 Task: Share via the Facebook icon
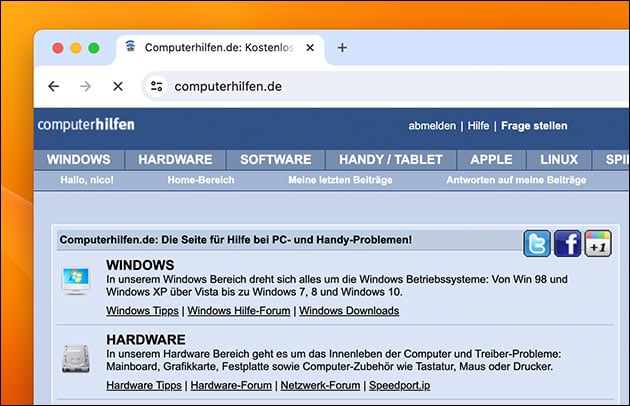pyautogui.click(x=568, y=243)
